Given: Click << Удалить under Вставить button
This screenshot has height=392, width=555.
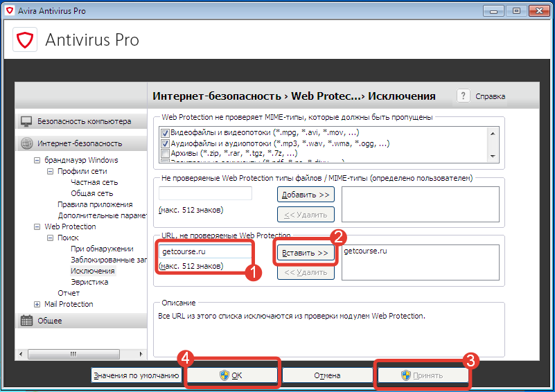Looking at the screenshot, I should coord(306,272).
